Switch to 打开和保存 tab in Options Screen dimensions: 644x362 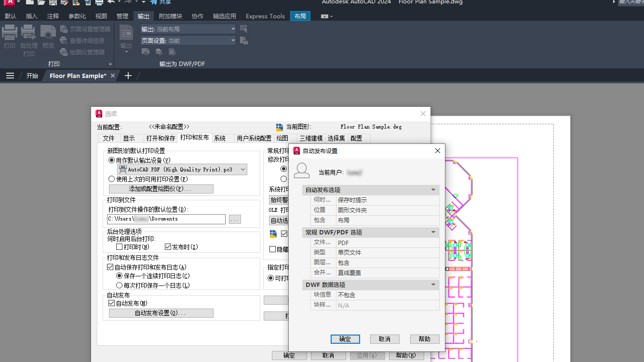[161, 138]
